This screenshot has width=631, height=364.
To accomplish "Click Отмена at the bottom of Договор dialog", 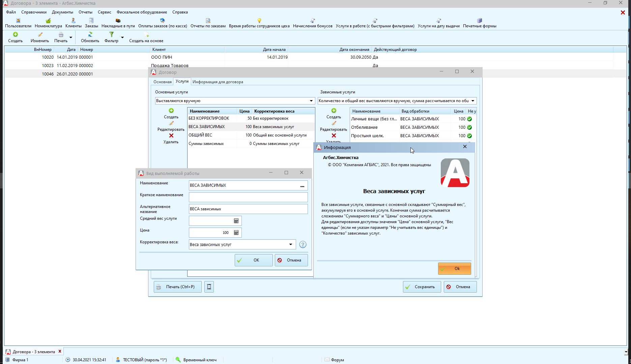I will [460, 287].
